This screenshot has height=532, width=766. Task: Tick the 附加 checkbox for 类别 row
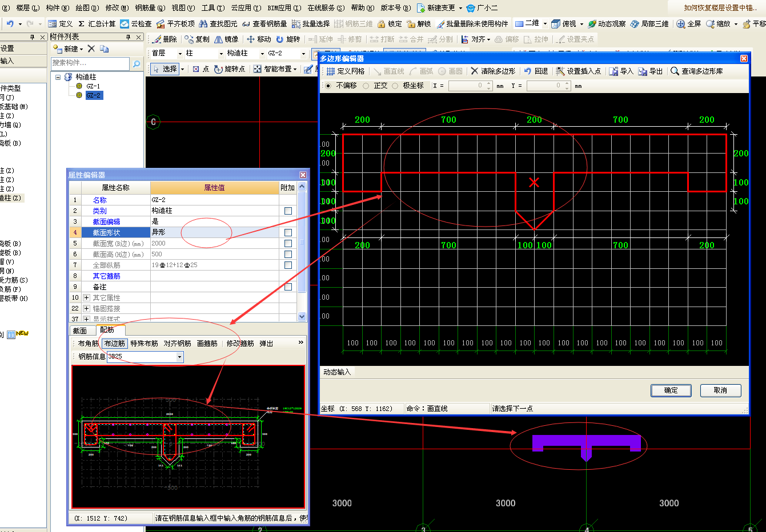(x=288, y=211)
